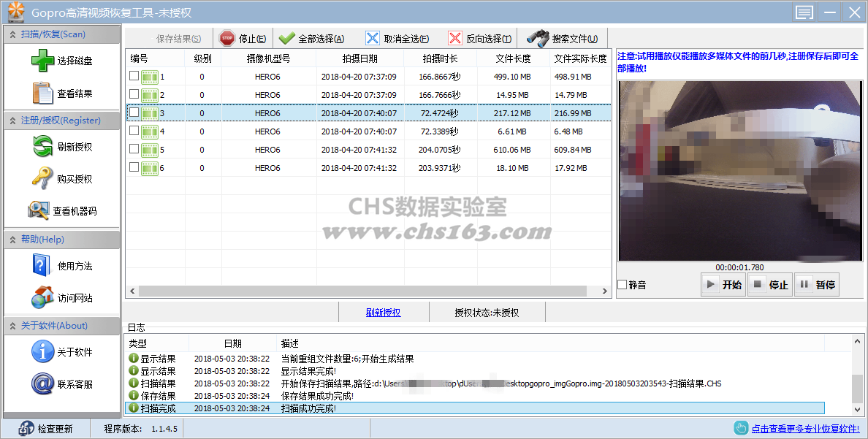Select the 610.06 MB file size cell
Screen dimensions: 868x439
pos(512,150)
